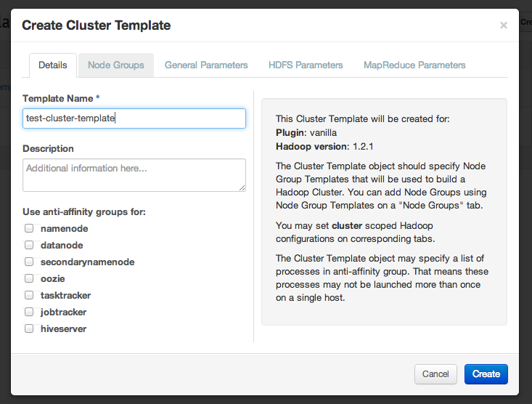
Task: Check the datanode checkbox
Action: click(x=29, y=245)
